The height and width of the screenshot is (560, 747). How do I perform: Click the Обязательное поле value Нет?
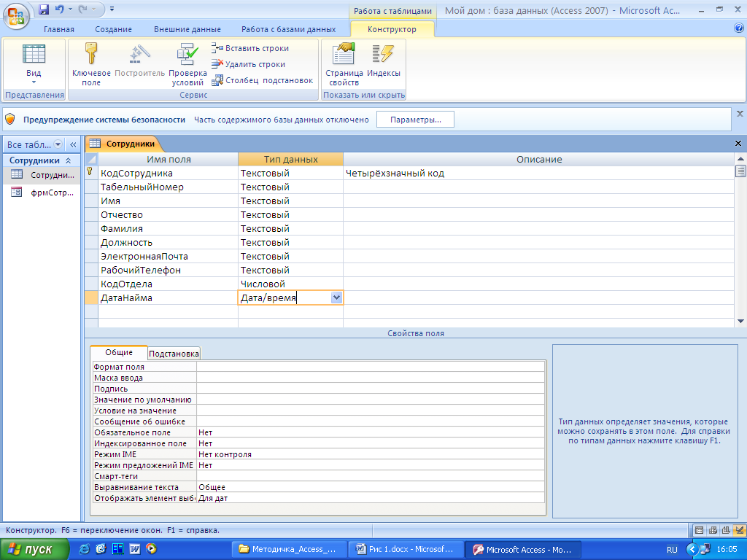click(x=370, y=432)
